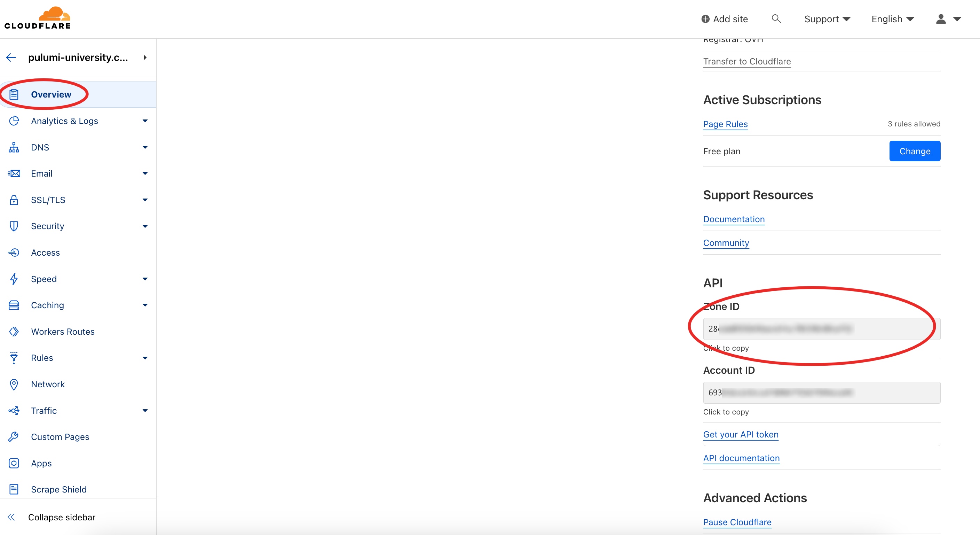Screen dimensions: 980x535
Task: Click the DNS network tree icon
Action: point(14,147)
